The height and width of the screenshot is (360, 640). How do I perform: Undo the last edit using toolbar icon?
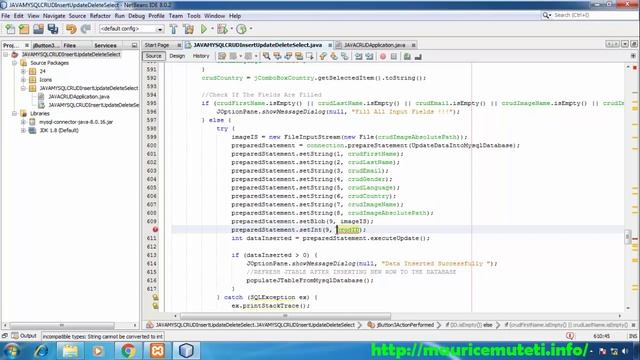[71, 29]
